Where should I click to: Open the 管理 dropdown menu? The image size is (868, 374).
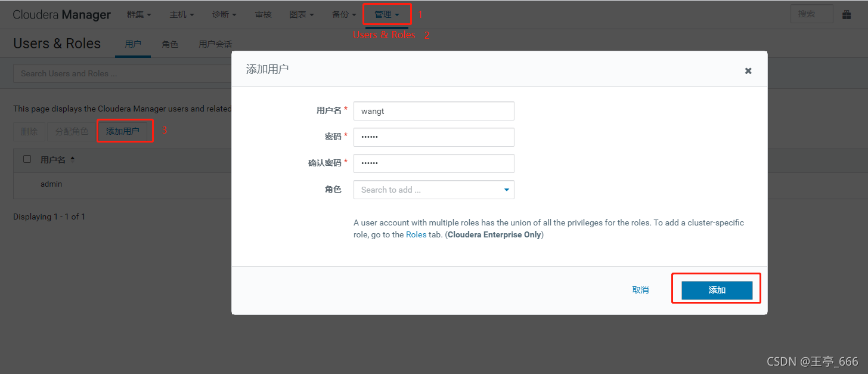click(387, 14)
